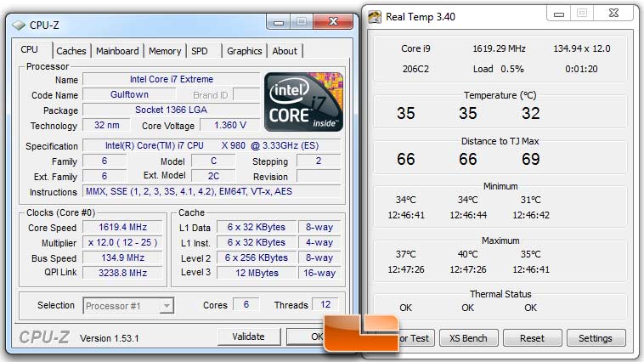Viewport: 644px width, 362px height.
Task: Click the Multiplier value 'x 12.0 ( 12 - 25 )'
Action: tap(123, 242)
